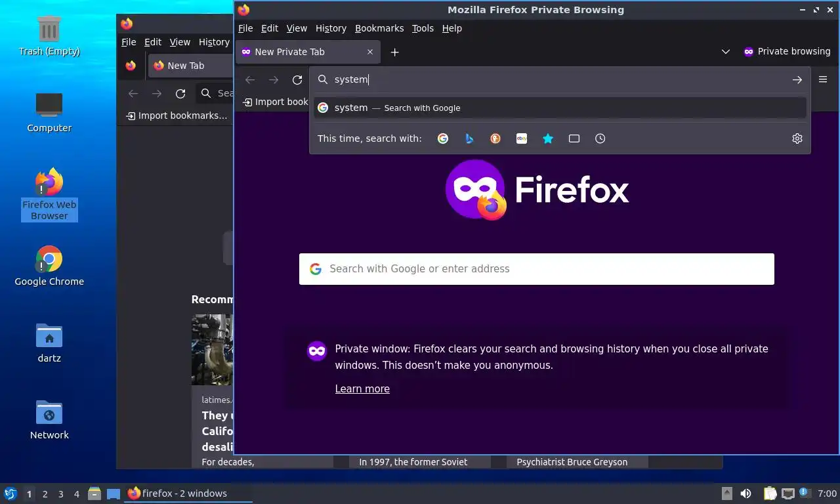Image resolution: width=840 pixels, height=504 pixels.
Task: Open the latimes article thumbnail in the background window
Action: click(x=213, y=350)
